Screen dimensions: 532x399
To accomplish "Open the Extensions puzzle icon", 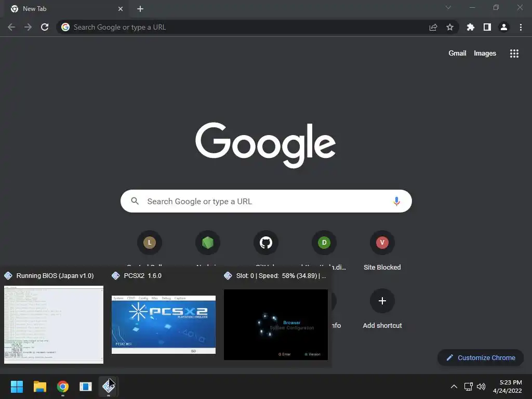I will tap(471, 27).
